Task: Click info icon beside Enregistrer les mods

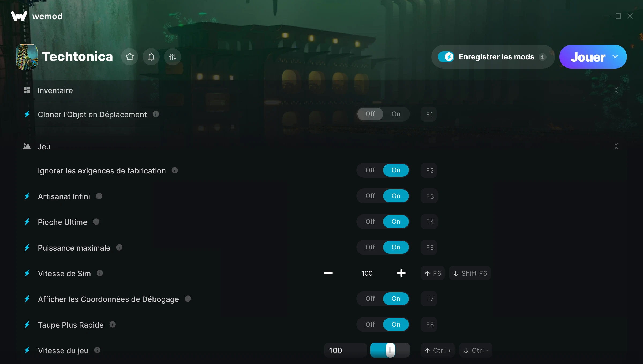Action: pos(543,57)
